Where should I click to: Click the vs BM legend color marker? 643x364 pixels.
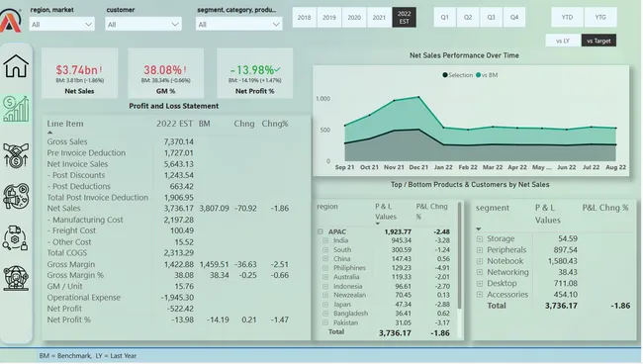(478, 75)
